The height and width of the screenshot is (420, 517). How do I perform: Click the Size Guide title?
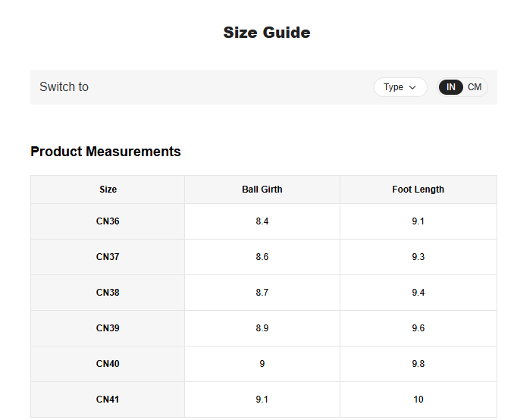[x=266, y=33]
